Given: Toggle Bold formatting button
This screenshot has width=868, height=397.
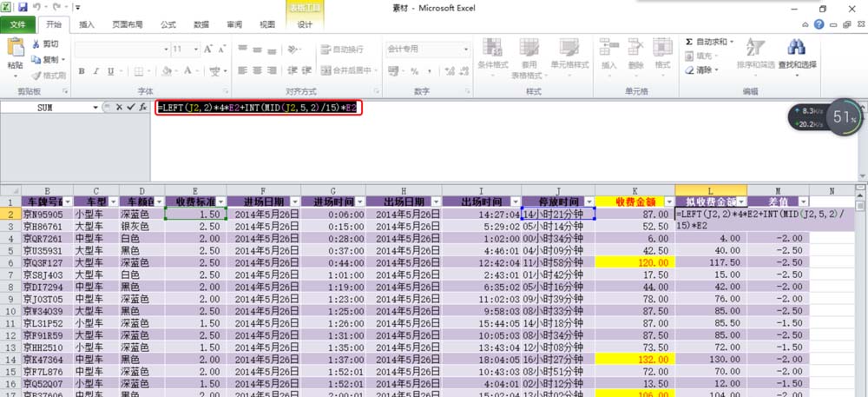Looking at the screenshot, I should coord(84,71).
